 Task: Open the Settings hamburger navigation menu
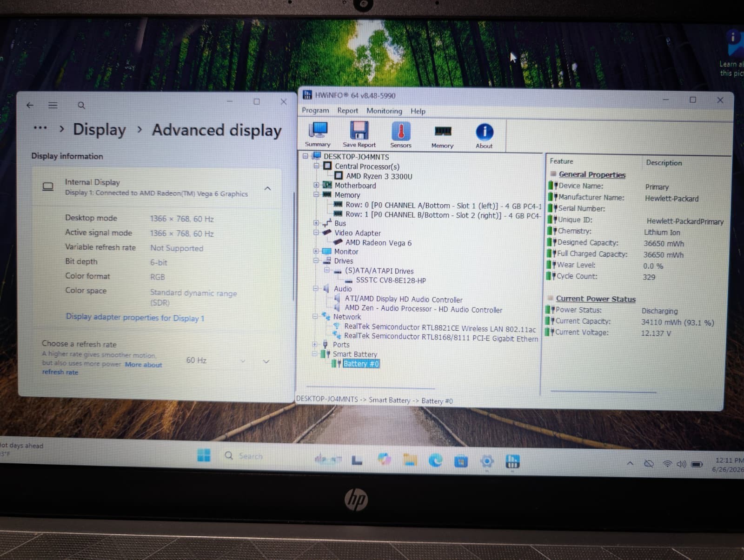(x=53, y=106)
